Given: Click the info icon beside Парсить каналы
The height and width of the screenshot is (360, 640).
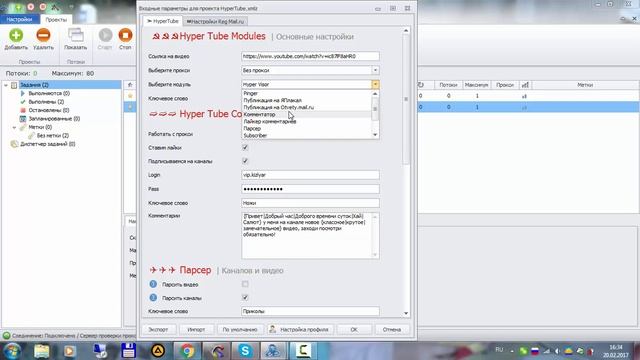Looking at the screenshot, I should pos(153,298).
